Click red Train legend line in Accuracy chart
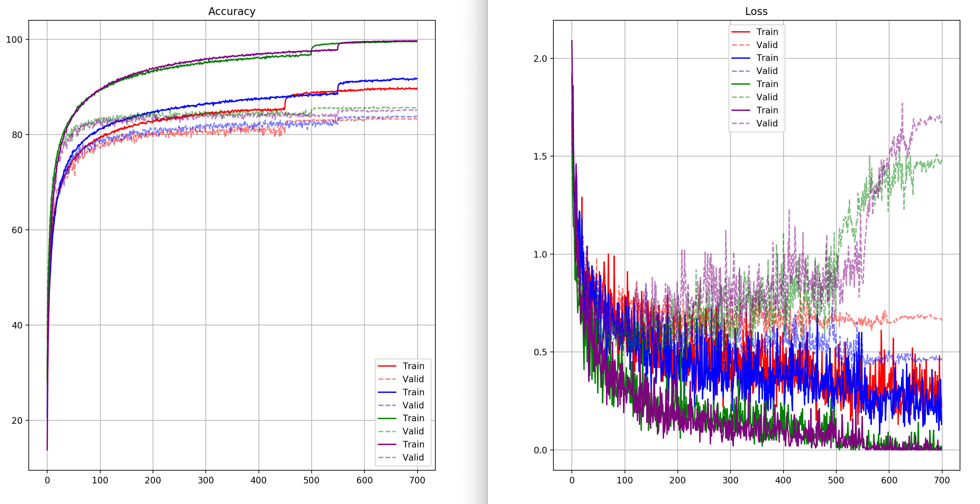The width and height of the screenshot is (980, 504). 387,366
